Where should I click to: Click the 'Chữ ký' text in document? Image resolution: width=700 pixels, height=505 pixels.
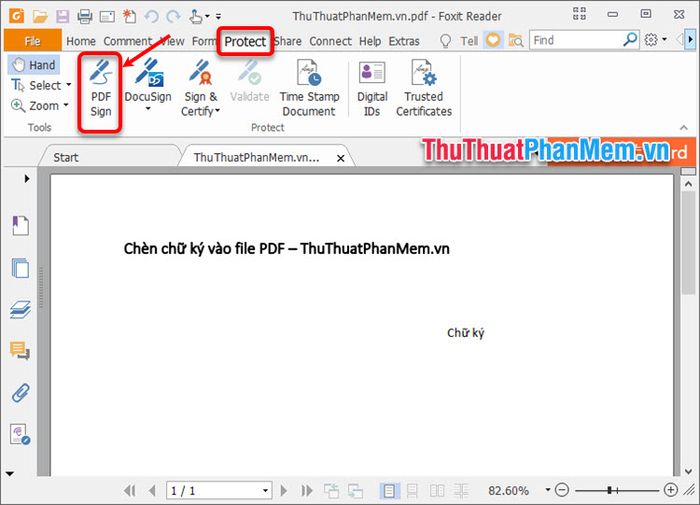tap(466, 333)
